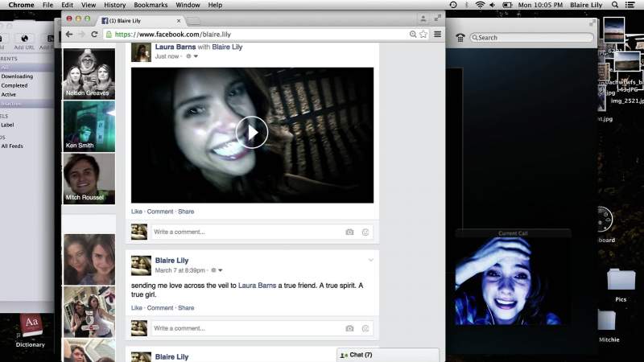This screenshot has width=644, height=362.
Task: Expand chevron menu on Blaire Lily post
Action: pos(371,260)
